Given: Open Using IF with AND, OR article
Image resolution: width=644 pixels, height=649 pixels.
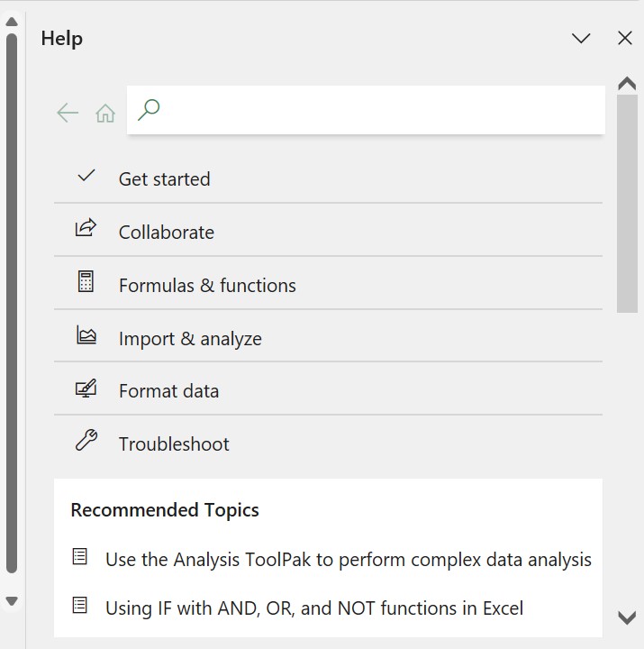Looking at the screenshot, I should pos(314,608).
